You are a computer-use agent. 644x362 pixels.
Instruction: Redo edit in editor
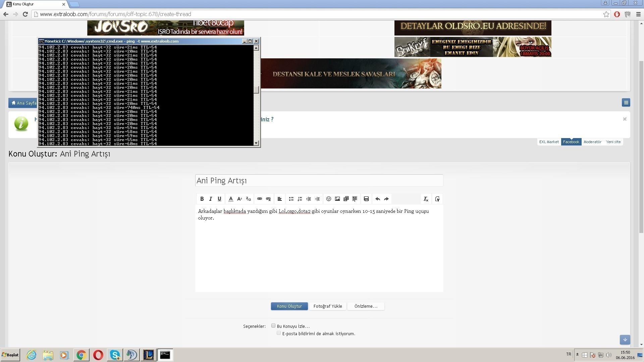point(386,199)
